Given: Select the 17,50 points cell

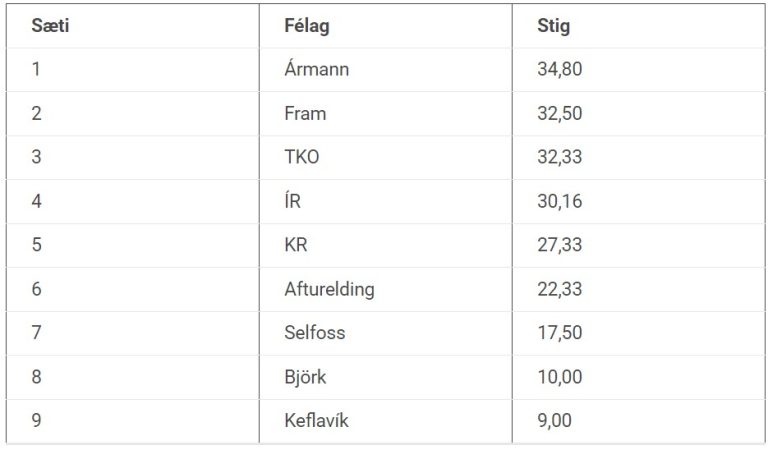Looking at the screenshot, I should (560, 333).
